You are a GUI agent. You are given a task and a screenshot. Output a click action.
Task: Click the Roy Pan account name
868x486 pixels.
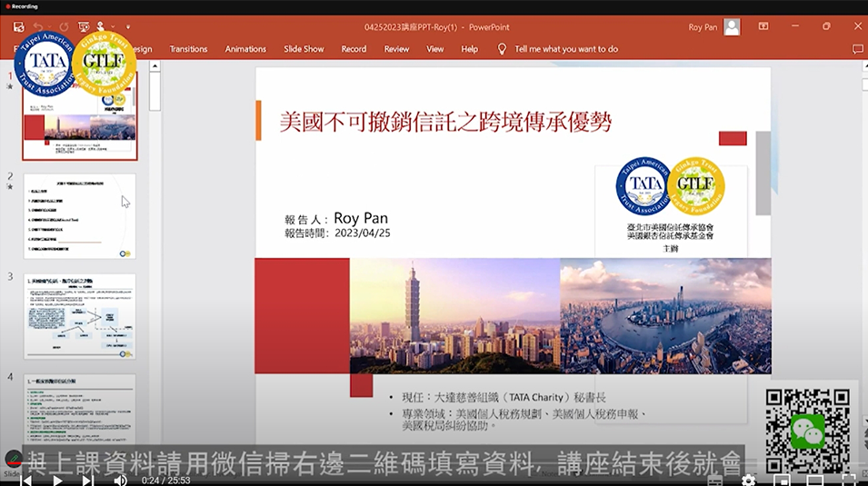point(703,27)
